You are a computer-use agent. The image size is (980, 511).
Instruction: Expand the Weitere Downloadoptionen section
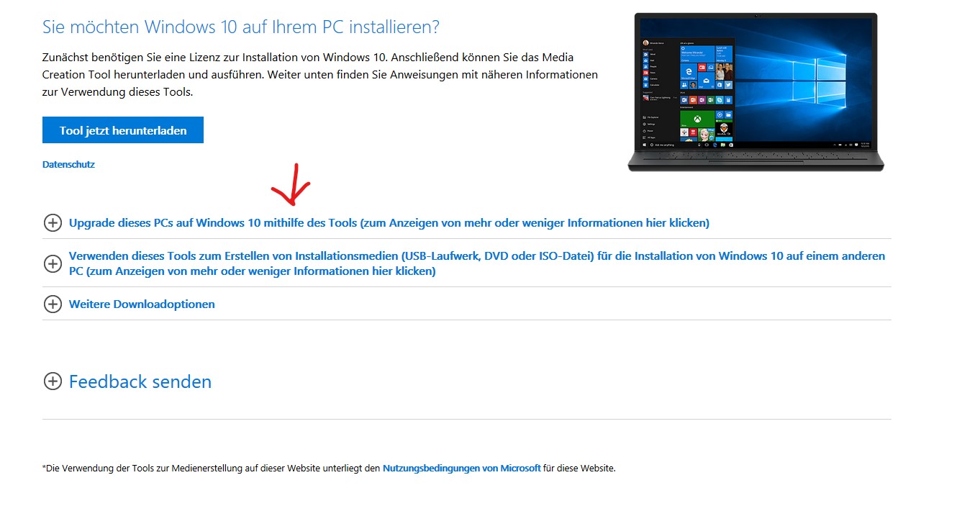click(x=142, y=304)
